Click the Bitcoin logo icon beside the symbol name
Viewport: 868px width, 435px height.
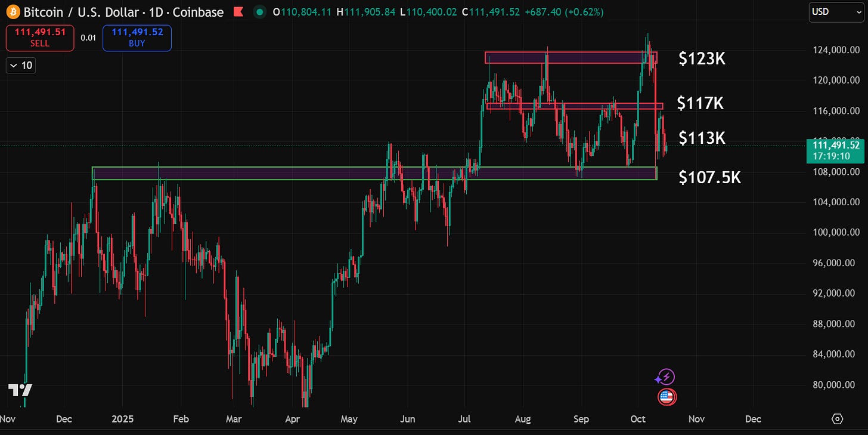(x=13, y=12)
